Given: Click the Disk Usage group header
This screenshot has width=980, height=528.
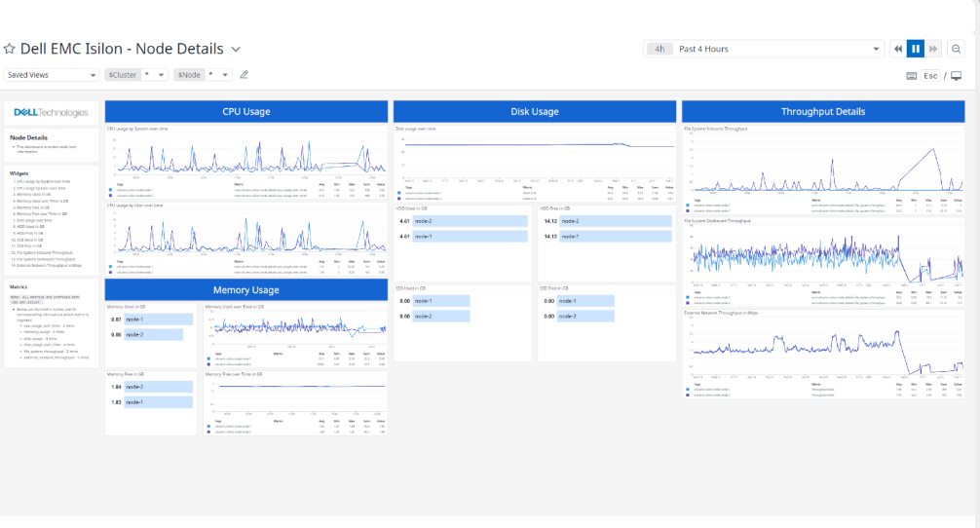Looking at the screenshot, I should click(535, 112).
